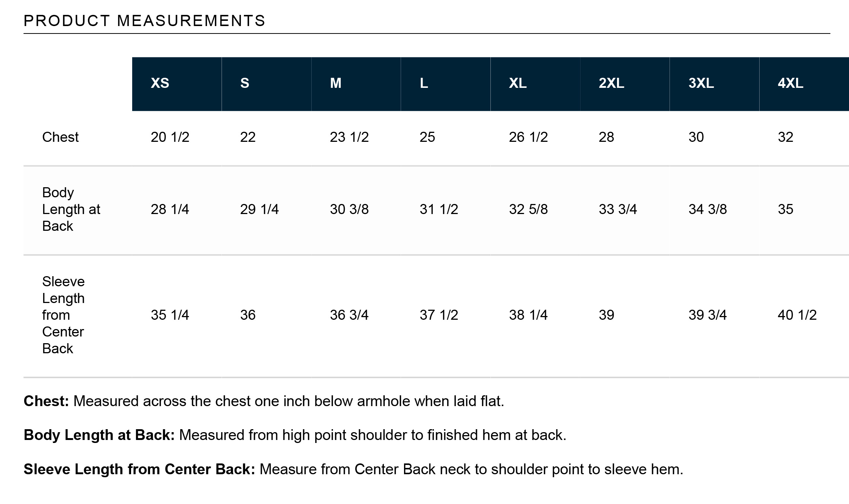849x504 pixels.
Task: Click the L size column header
Action: [x=424, y=83]
